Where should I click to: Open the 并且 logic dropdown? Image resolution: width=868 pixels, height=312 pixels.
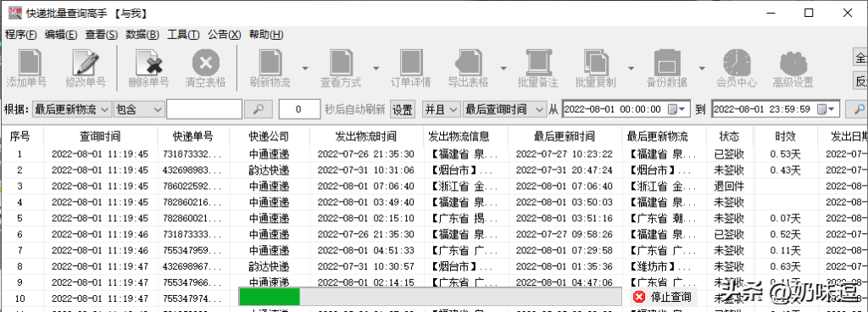pyautogui.click(x=441, y=109)
